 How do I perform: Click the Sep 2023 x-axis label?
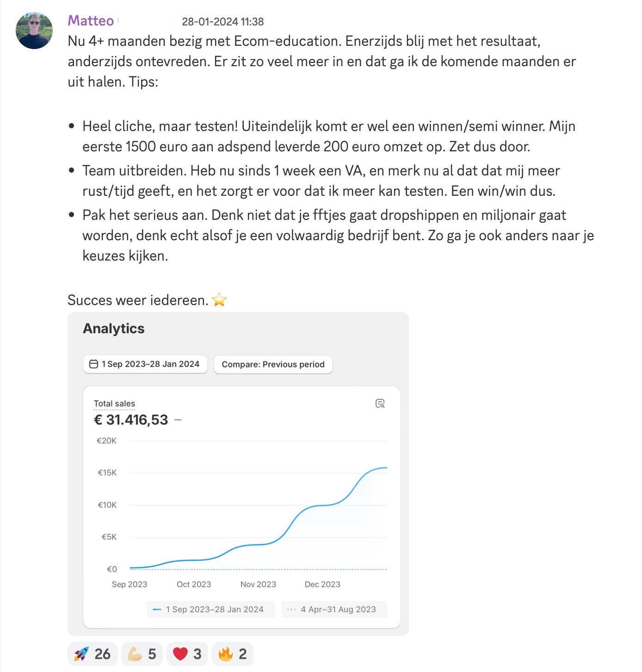130,585
